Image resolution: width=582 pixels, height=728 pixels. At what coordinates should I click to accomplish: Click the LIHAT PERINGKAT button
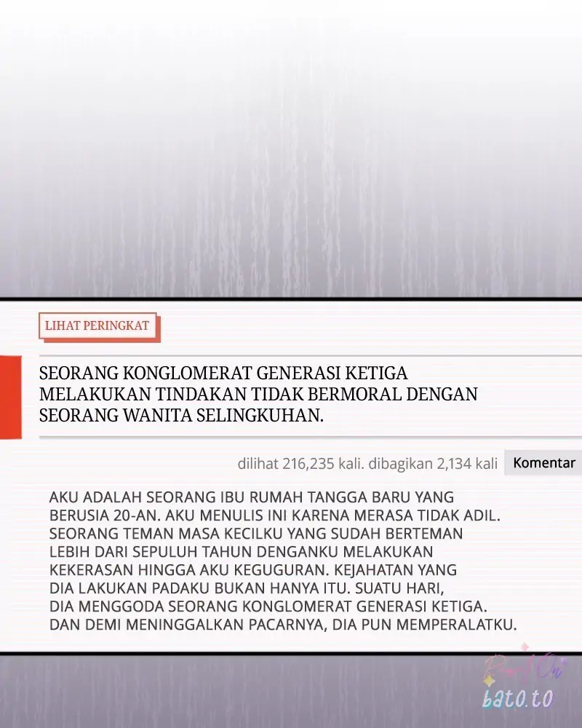coord(97,326)
